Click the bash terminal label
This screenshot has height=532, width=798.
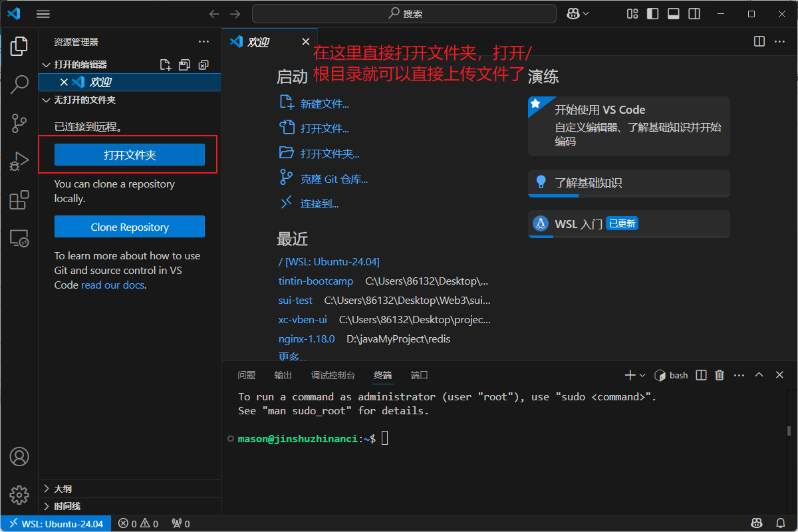[x=672, y=375]
